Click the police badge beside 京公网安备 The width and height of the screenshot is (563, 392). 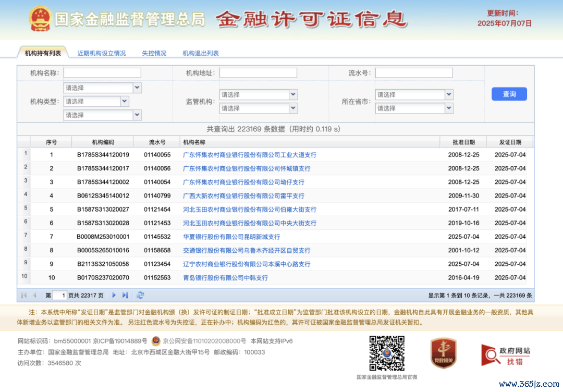[156, 341]
